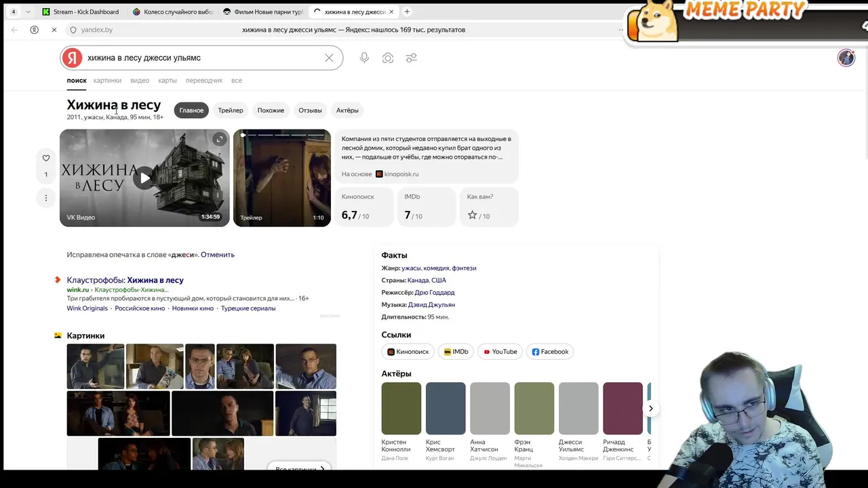
Task: Select the Главное chip
Action: tap(191, 110)
